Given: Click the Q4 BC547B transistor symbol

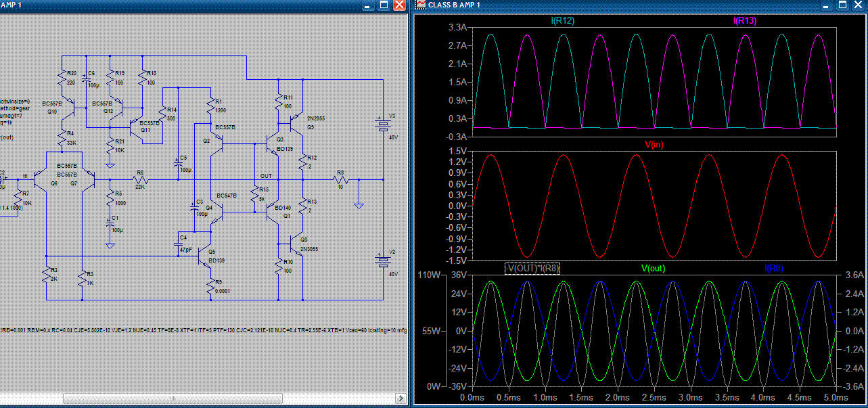Looking at the screenshot, I should [x=216, y=212].
